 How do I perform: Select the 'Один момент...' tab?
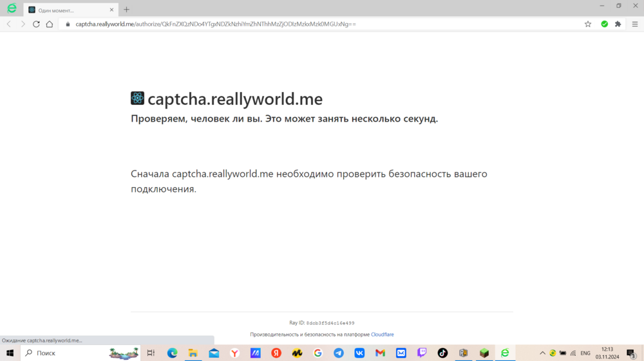(71, 10)
